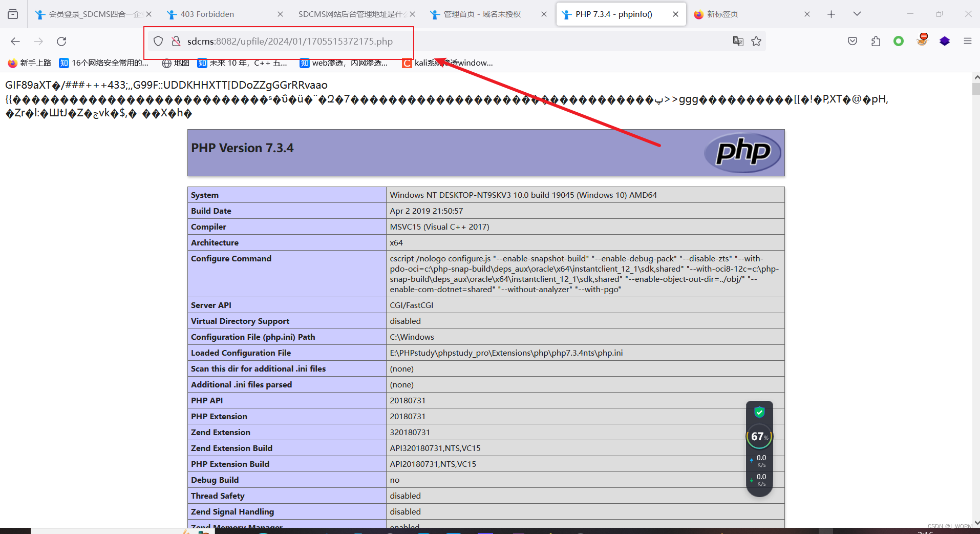Go back with the browser back arrow
Image resolution: width=980 pixels, height=534 pixels.
[15, 41]
